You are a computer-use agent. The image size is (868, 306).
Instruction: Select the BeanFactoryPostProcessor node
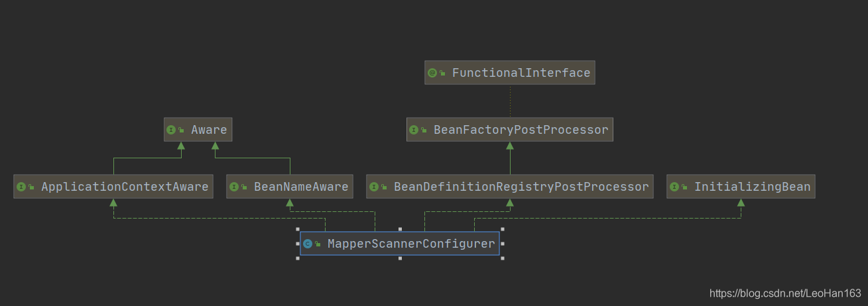coord(509,130)
